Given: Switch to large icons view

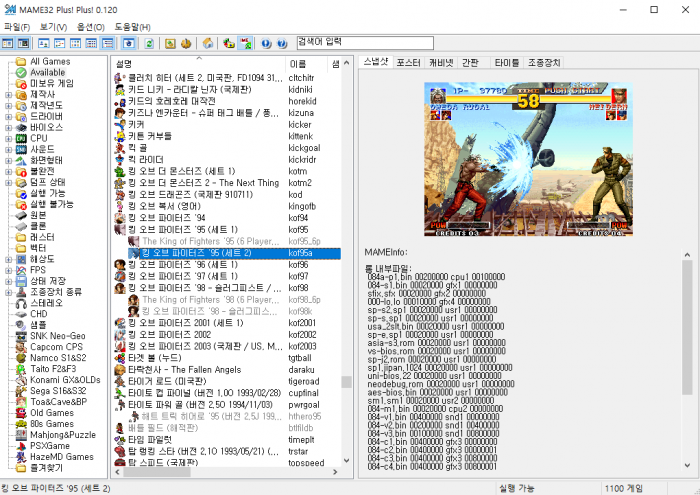Looking at the screenshot, I should pyautogui.click(x=43, y=43).
